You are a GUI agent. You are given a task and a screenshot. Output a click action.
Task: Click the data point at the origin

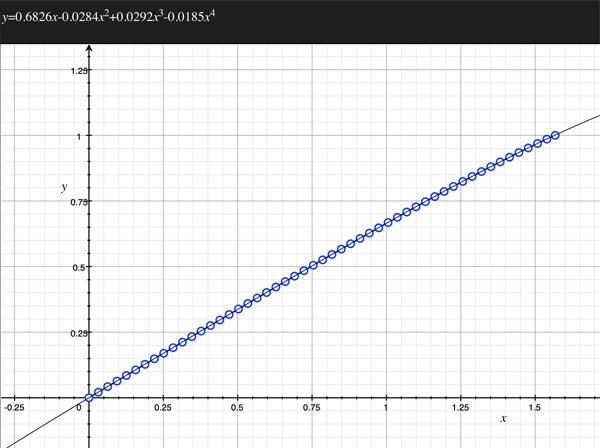click(x=89, y=398)
